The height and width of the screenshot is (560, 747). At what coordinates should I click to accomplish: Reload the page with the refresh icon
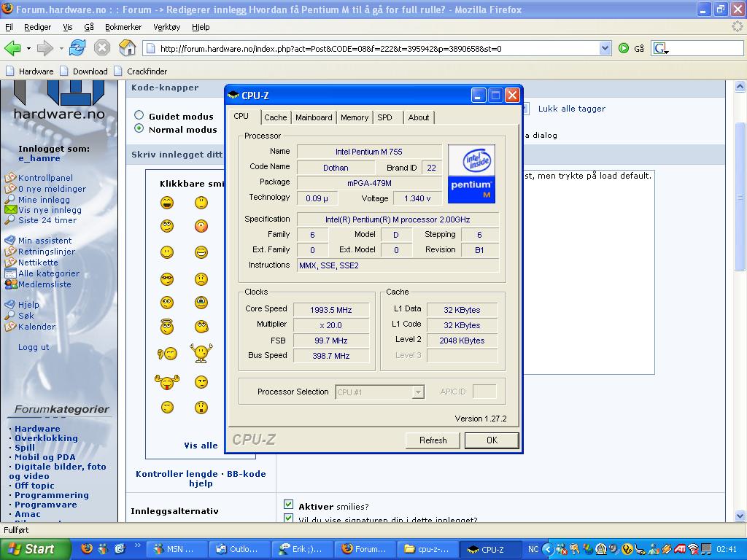(x=77, y=48)
